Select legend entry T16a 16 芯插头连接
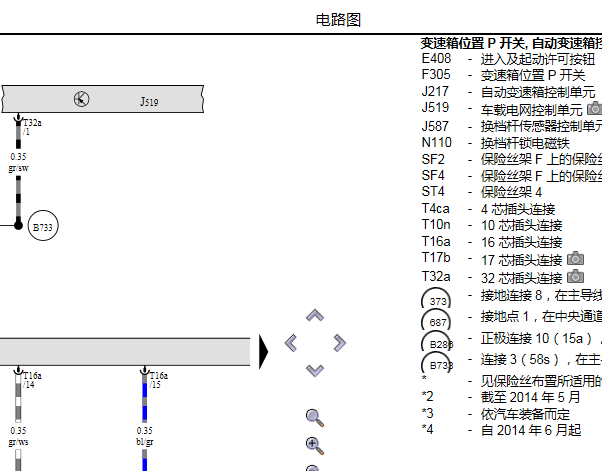 point(492,242)
